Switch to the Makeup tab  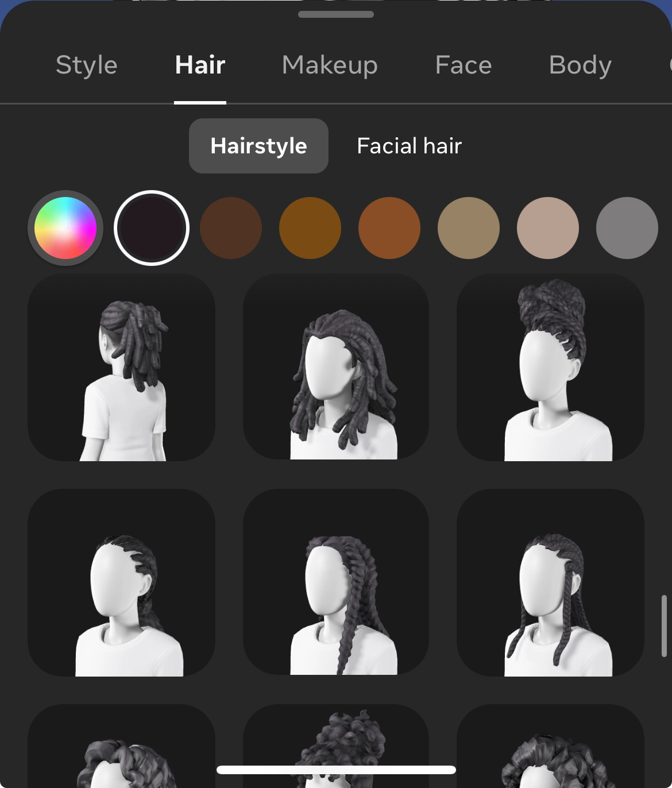pos(329,65)
